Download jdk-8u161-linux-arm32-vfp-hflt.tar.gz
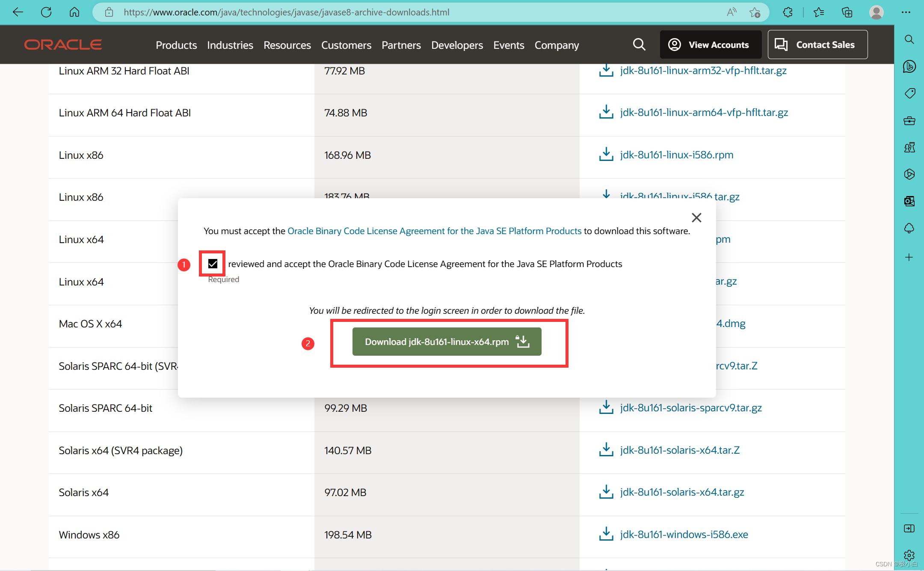The height and width of the screenshot is (571, 924). [x=703, y=70]
